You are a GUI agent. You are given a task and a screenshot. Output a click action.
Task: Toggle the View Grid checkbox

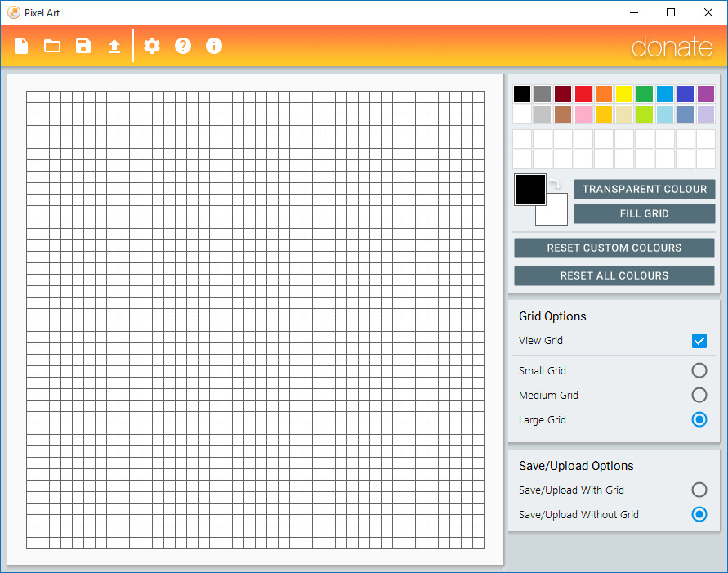699,341
